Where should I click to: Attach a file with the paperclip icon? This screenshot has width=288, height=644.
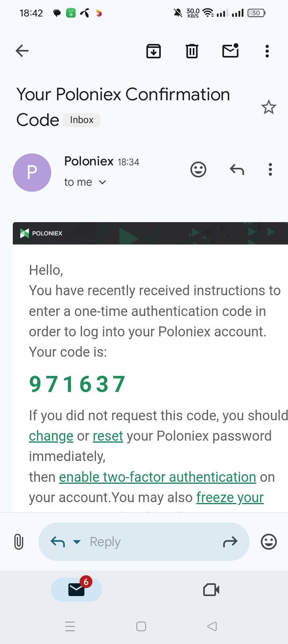[x=19, y=542]
